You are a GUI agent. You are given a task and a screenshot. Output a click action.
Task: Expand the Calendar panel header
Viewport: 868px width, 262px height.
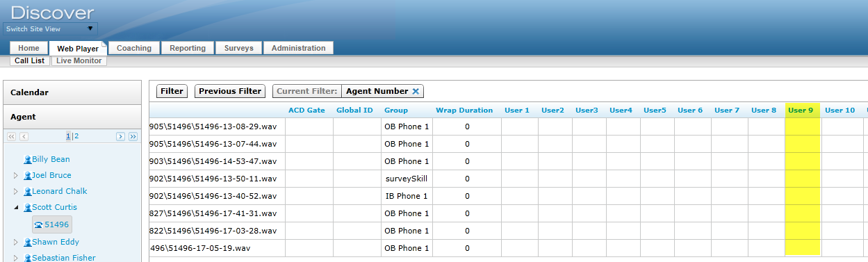pos(72,92)
